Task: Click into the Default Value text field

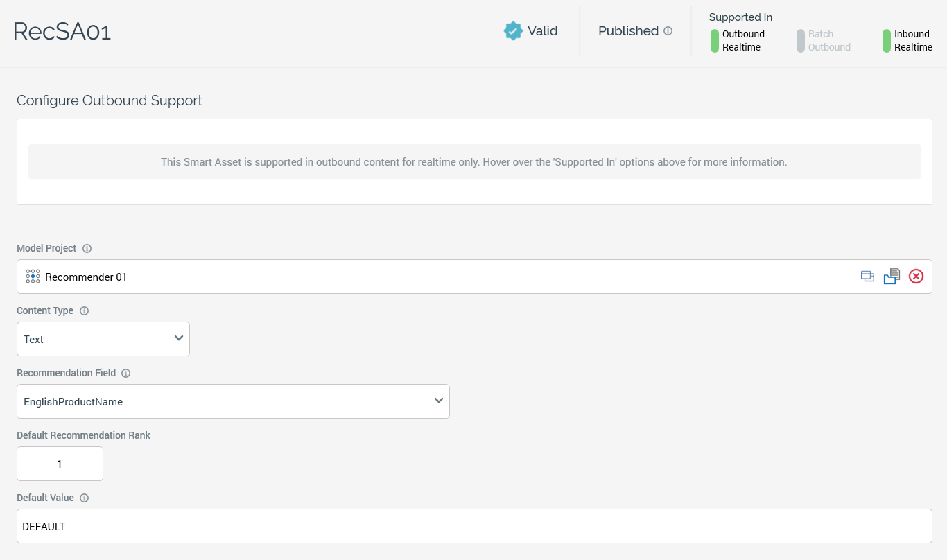Action: click(x=474, y=526)
